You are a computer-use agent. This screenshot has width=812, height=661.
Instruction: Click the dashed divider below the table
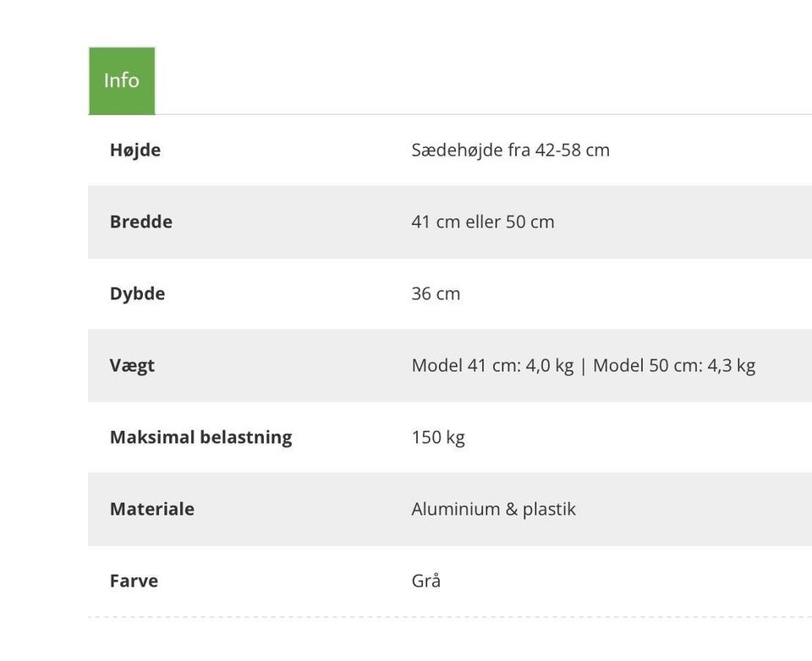pyautogui.click(x=448, y=618)
